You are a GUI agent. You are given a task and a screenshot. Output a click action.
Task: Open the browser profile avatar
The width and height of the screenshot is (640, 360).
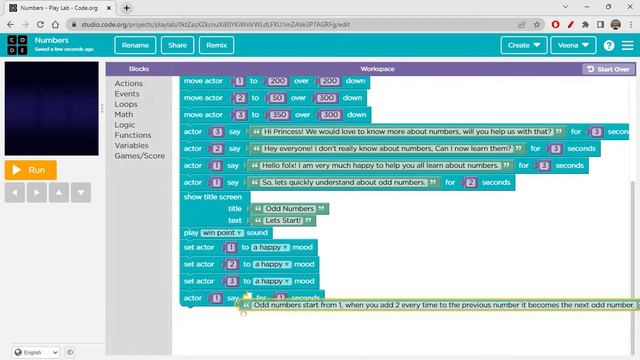(x=616, y=24)
